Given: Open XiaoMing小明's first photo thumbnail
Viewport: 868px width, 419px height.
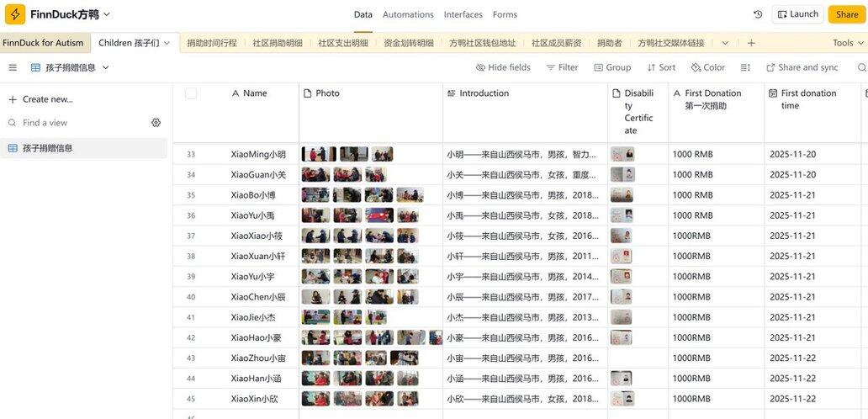Looking at the screenshot, I should pos(319,155).
